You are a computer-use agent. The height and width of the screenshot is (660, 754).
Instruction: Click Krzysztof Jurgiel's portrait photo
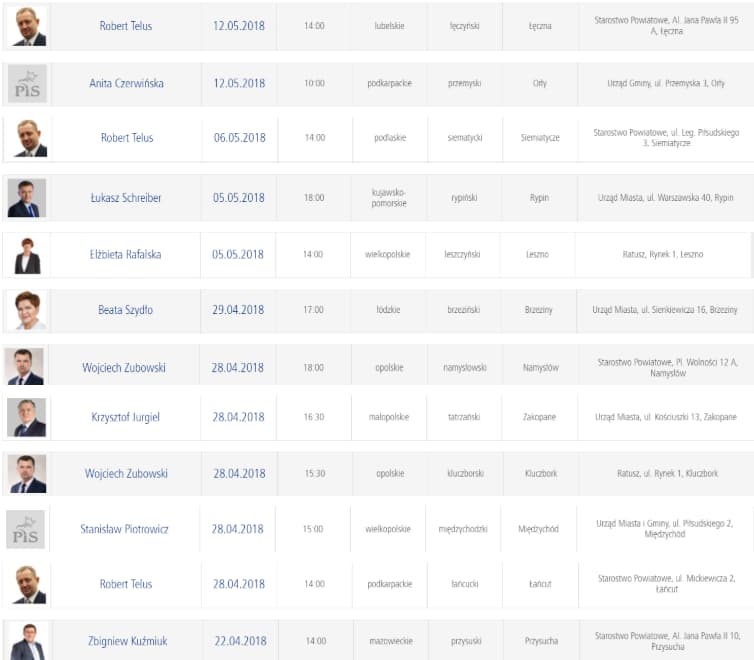point(26,417)
